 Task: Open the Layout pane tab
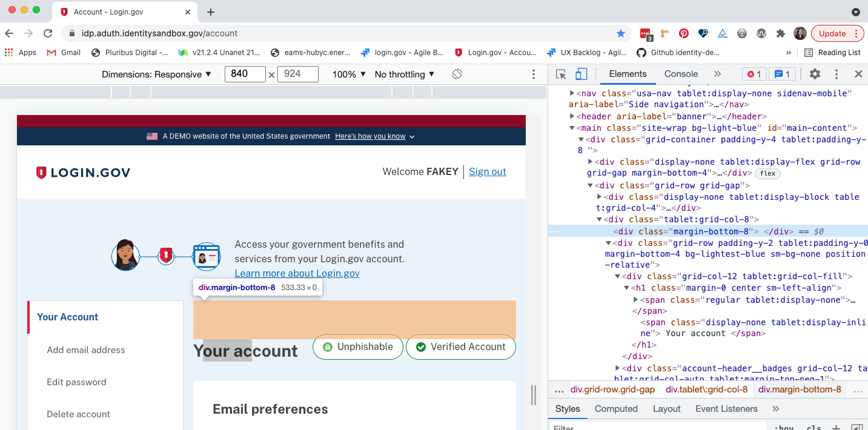[x=666, y=409]
